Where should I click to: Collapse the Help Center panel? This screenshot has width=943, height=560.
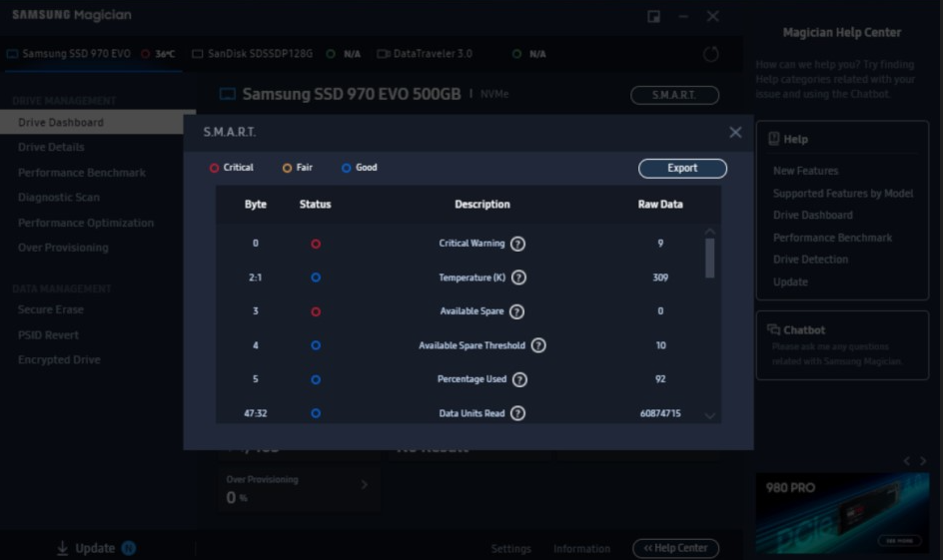pyautogui.click(x=675, y=548)
